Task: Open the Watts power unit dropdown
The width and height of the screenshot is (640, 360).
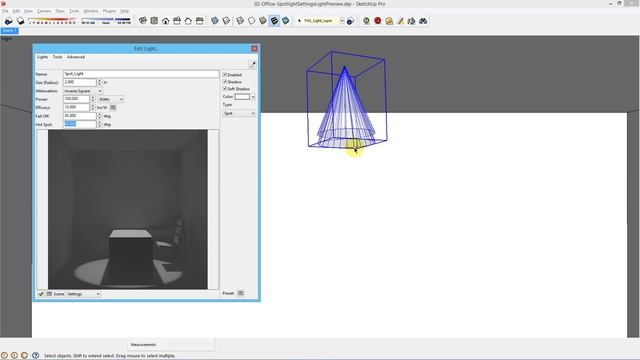Action: click(111, 99)
